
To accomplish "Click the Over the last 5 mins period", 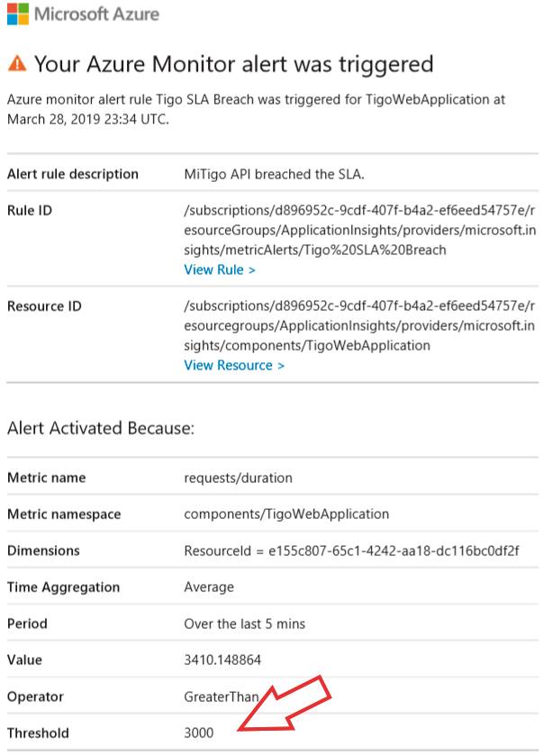I will click(x=245, y=624).
